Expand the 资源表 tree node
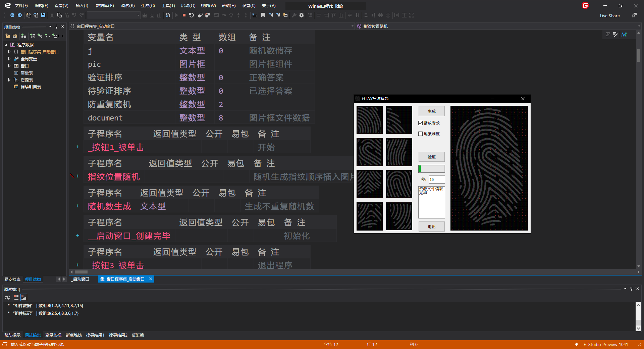This screenshot has height=349, width=644. tap(9, 80)
